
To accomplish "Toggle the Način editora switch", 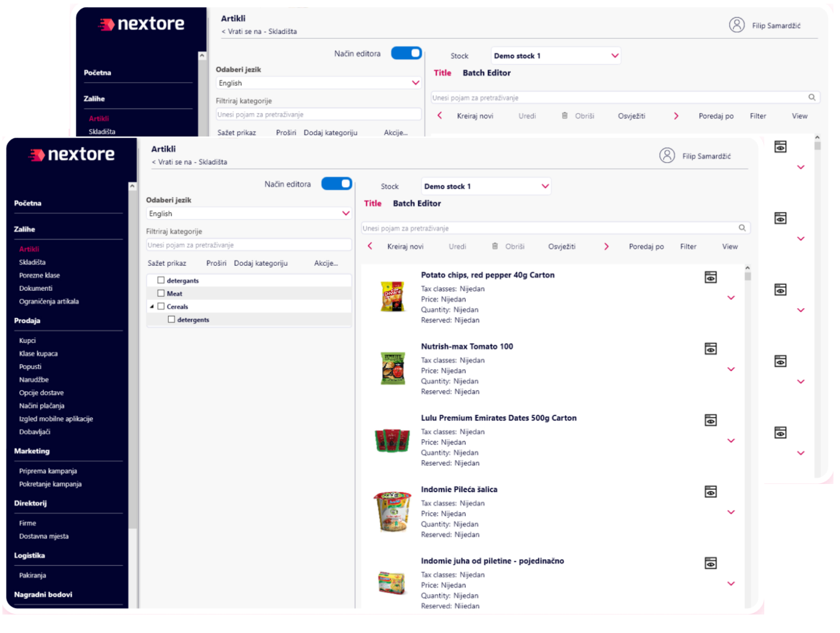I will pyautogui.click(x=337, y=184).
